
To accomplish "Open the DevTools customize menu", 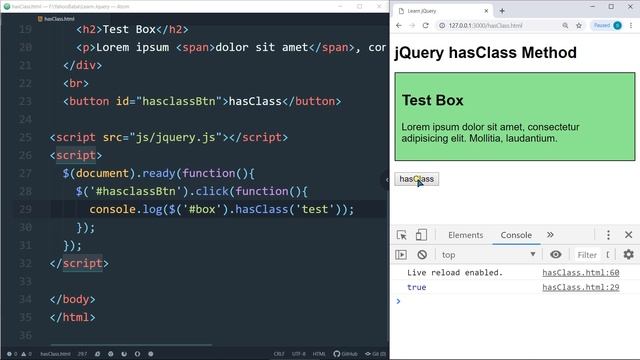I will point(608,235).
